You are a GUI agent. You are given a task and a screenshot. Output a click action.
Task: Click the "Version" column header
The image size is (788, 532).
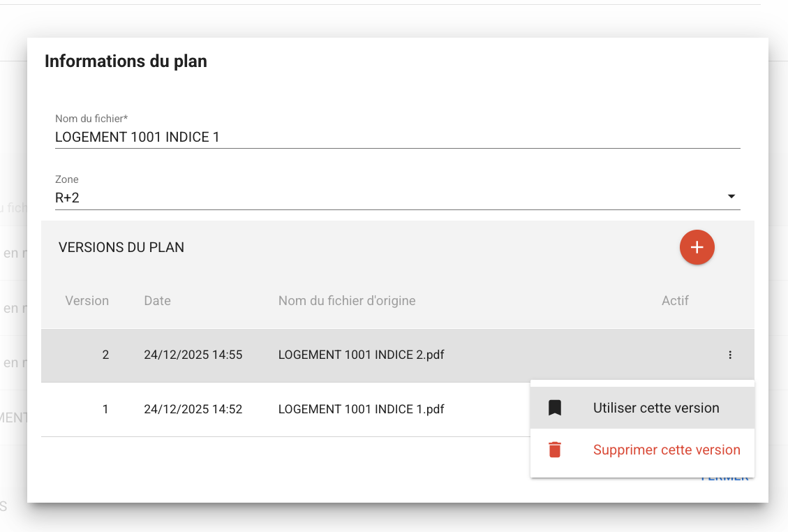87,301
